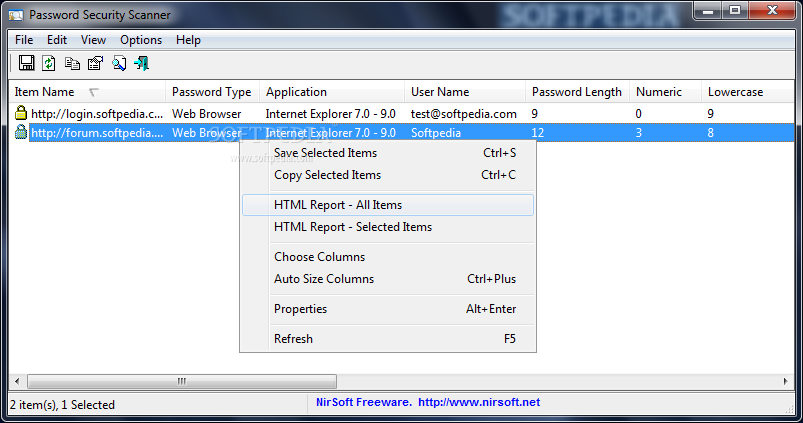The image size is (803, 423).
Task: Click the Softpedia user name cell
Action: pos(436,133)
